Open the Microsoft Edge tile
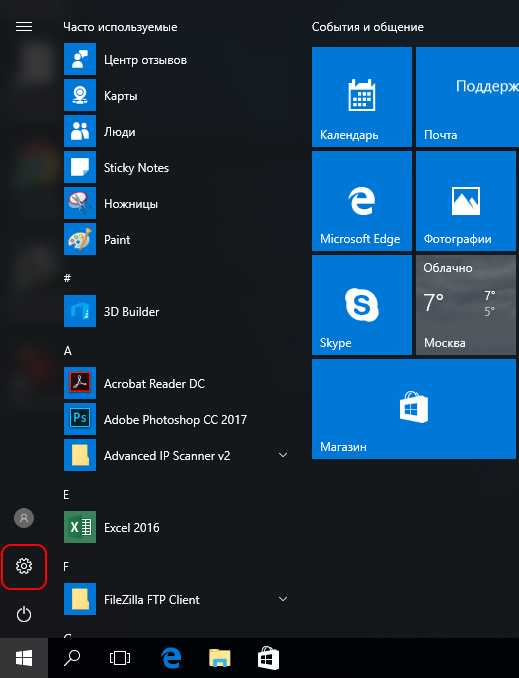This screenshot has height=678, width=519. [x=362, y=201]
